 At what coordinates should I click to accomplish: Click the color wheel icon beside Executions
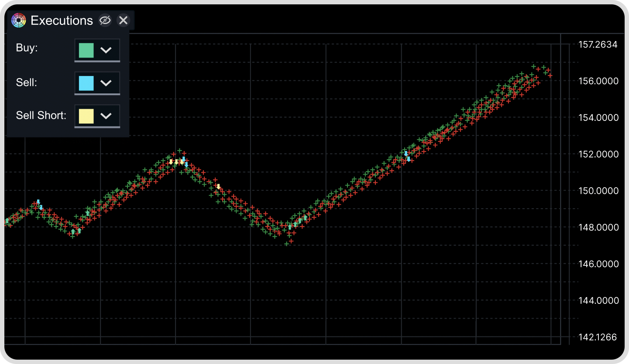pyautogui.click(x=19, y=21)
